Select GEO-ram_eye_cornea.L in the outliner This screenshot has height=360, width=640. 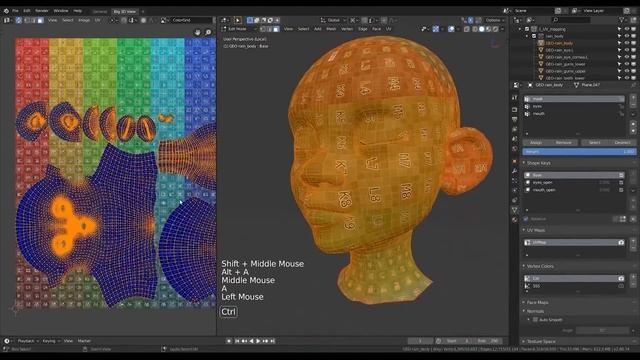pyautogui.click(x=567, y=57)
